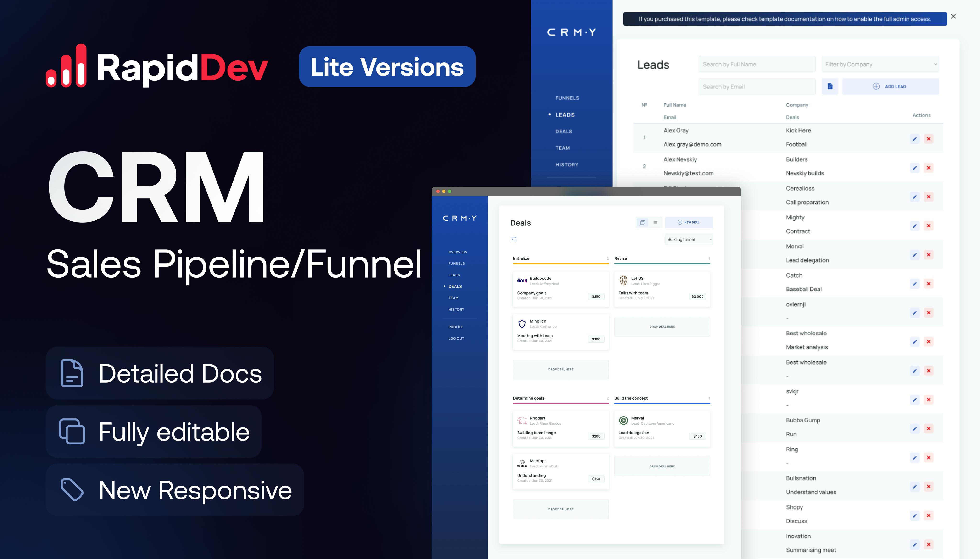Dismiss the template purchase notification banner
The height and width of the screenshot is (559, 980).
coord(953,16)
